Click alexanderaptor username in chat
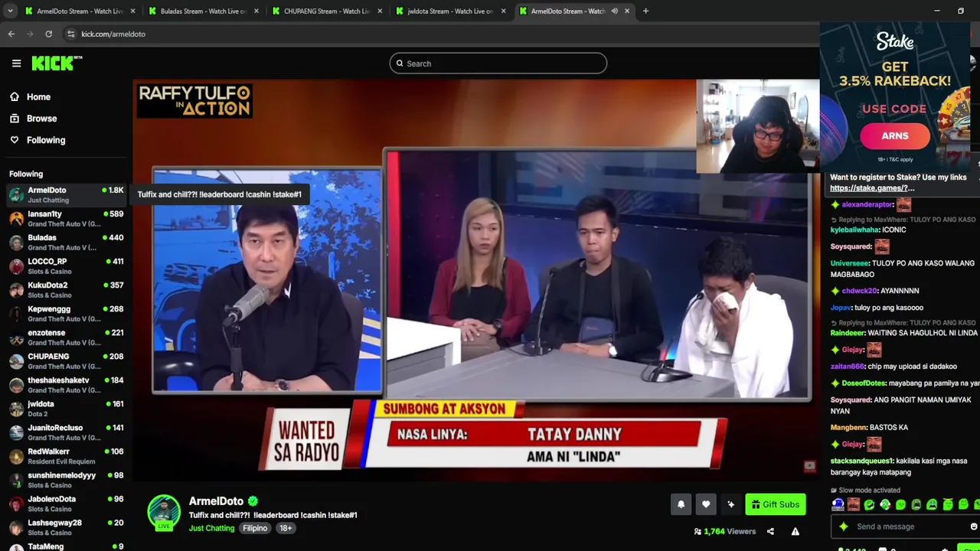Viewport: 980px width, 551px height. click(x=867, y=204)
